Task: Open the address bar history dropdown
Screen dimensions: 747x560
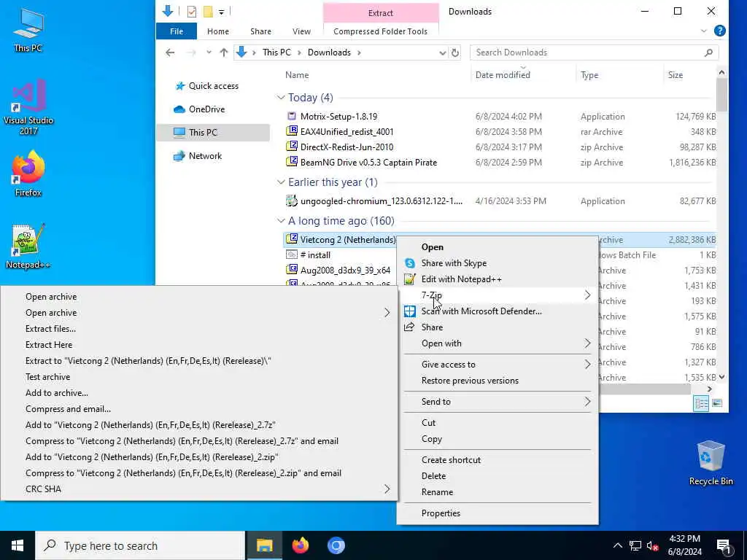Action: tap(443, 52)
